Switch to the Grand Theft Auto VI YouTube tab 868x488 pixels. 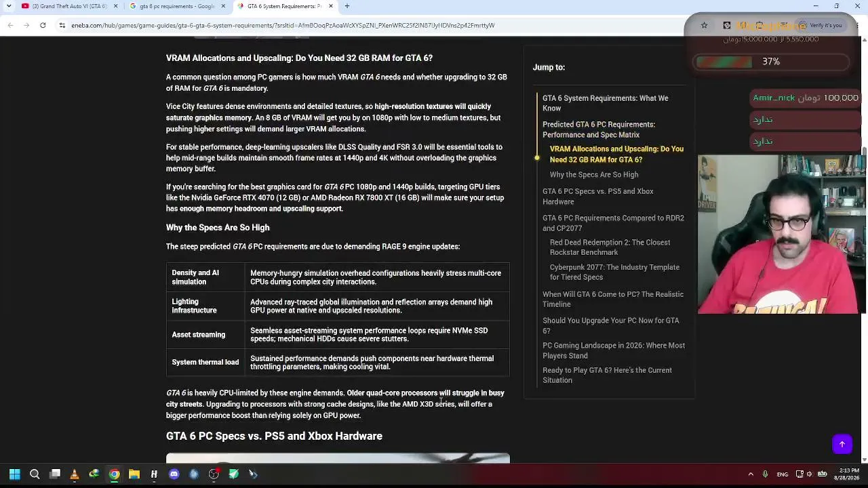pyautogui.click(x=69, y=6)
